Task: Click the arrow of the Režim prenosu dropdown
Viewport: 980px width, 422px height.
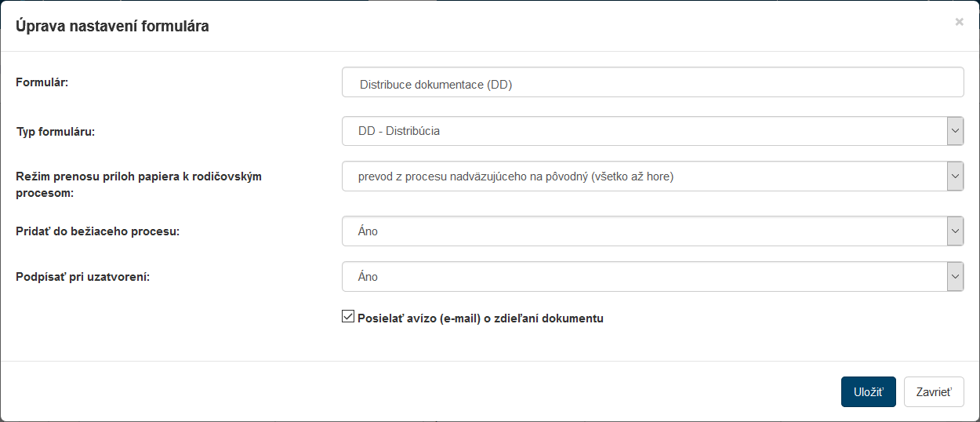Action: [x=955, y=176]
